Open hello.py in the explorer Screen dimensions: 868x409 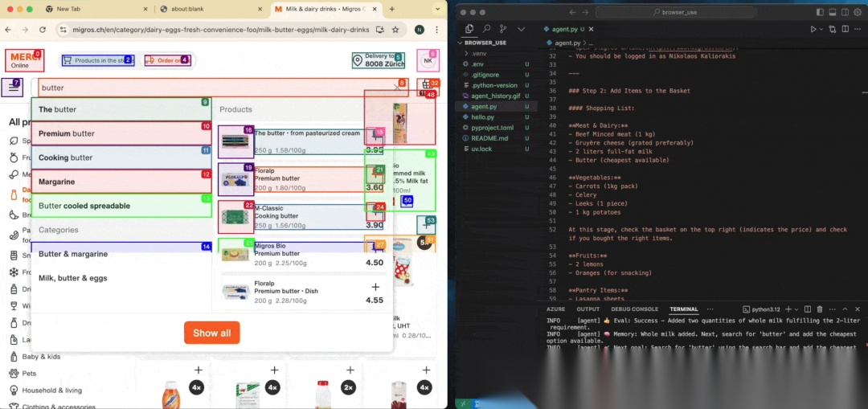[483, 117]
